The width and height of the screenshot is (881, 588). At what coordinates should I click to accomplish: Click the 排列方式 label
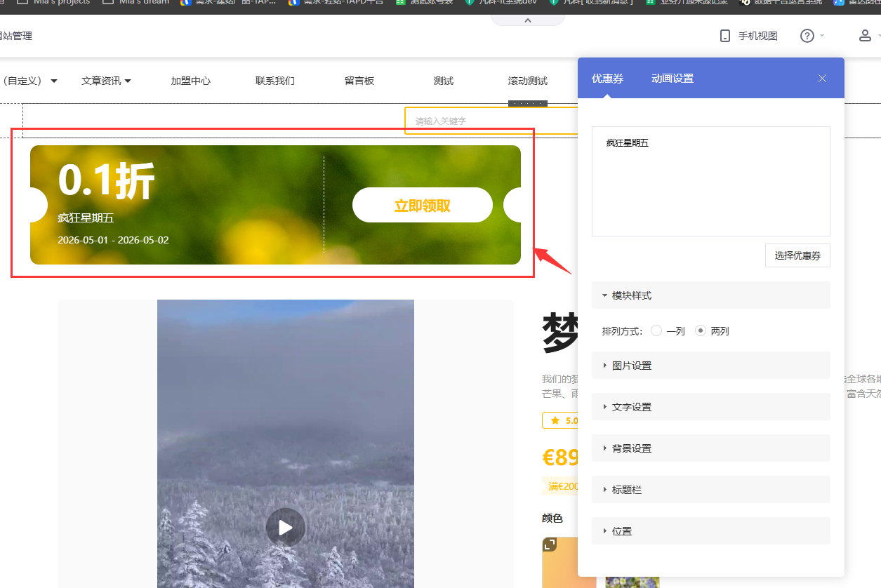(x=622, y=330)
